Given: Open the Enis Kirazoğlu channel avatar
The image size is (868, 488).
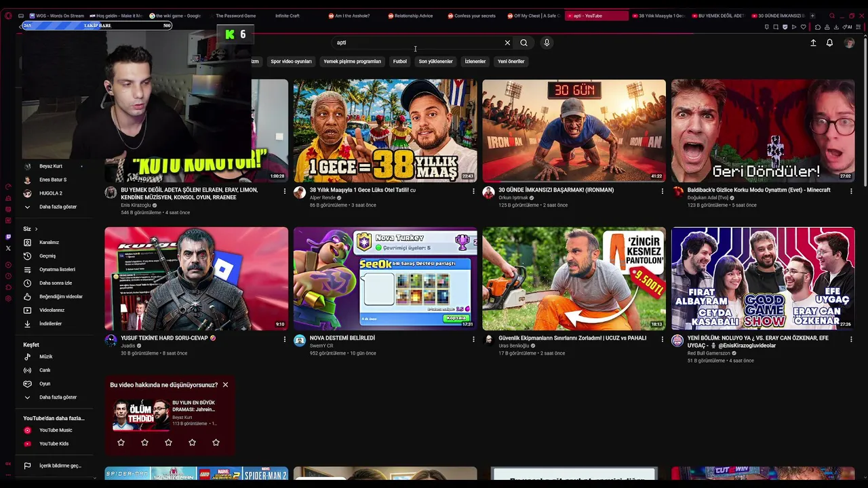Looking at the screenshot, I should [111, 192].
